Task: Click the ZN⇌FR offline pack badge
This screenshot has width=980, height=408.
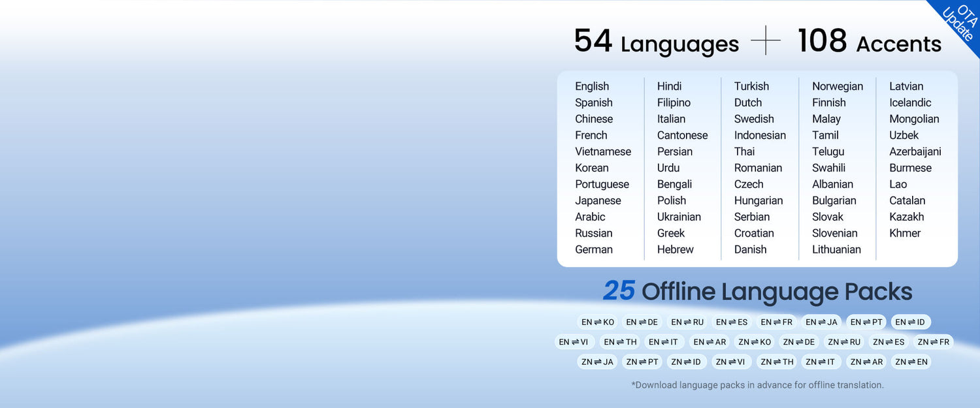Action: point(933,341)
